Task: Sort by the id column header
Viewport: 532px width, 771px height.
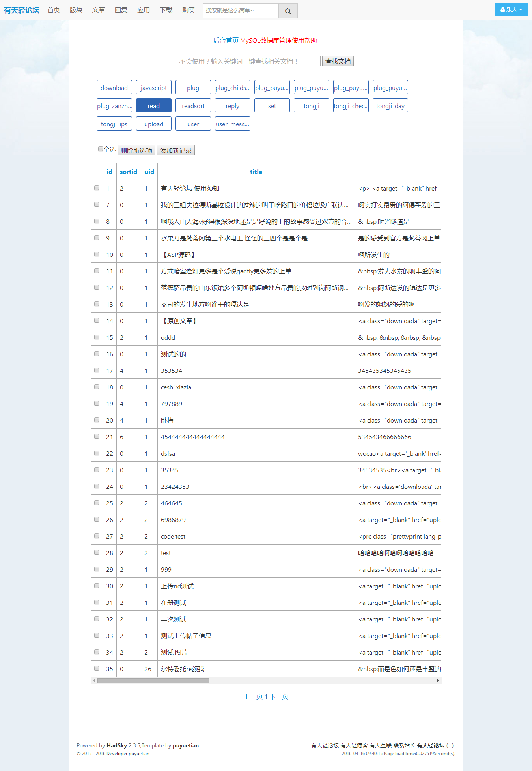Action: pyautogui.click(x=109, y=172)
